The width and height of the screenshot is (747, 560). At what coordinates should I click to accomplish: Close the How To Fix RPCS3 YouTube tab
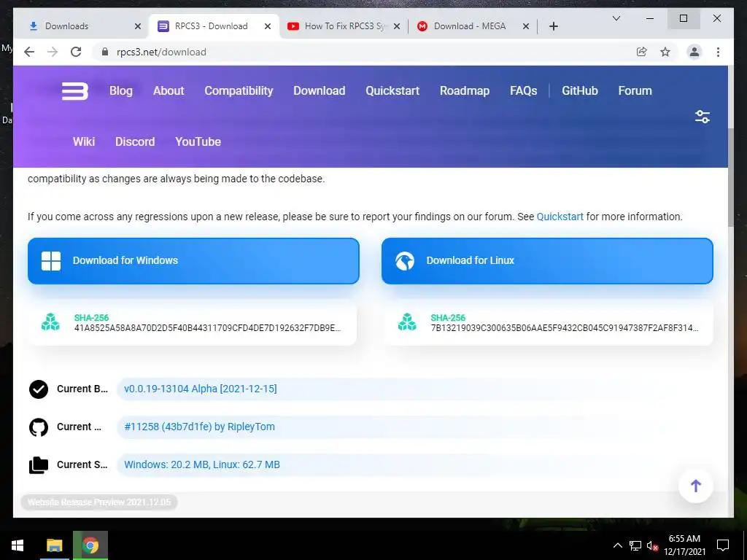397,26
